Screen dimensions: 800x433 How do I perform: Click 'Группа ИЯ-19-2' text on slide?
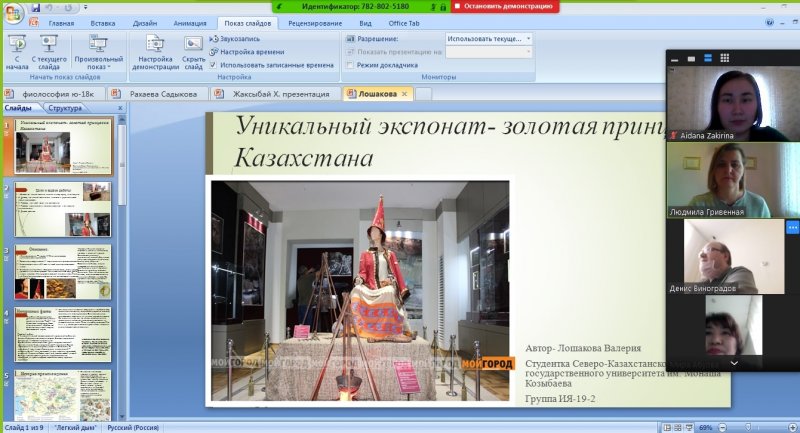pos(560,399)
